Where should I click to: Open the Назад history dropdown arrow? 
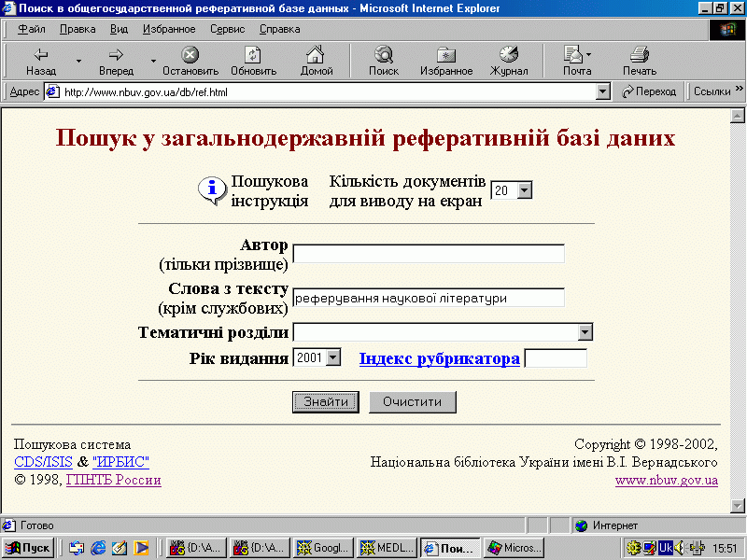pyautogui.click(x=78, y=61)
